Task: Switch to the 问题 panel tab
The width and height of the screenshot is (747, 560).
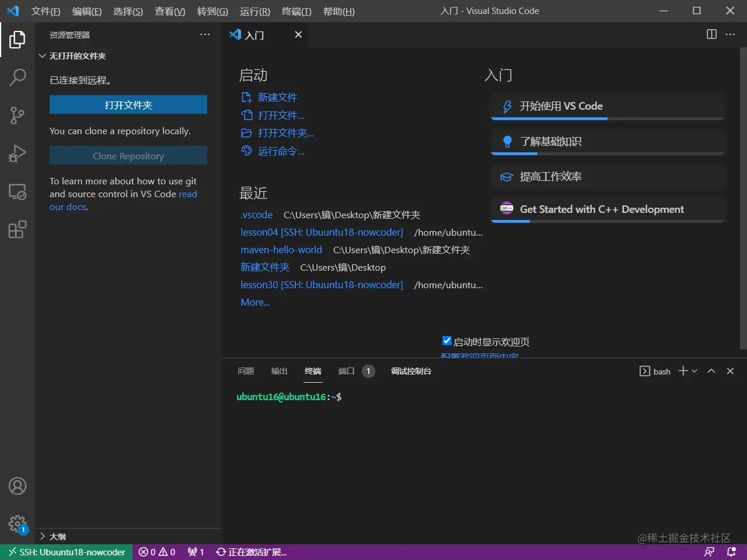Action: coord(246,371)
